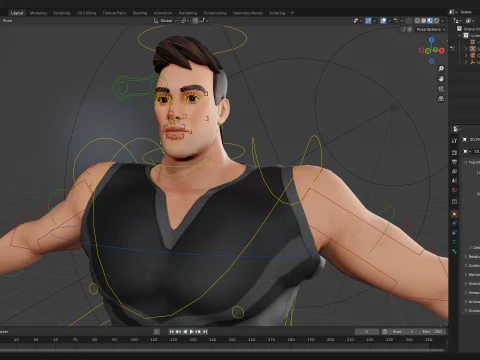The width and height of the screenshot is (480, 360).
Task: Open the Output properties tab
Action: (x=454, y=162)
